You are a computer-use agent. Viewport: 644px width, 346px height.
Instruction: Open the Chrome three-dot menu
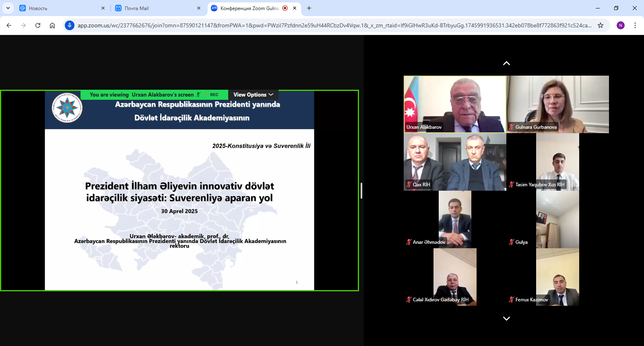pos(635,25)
